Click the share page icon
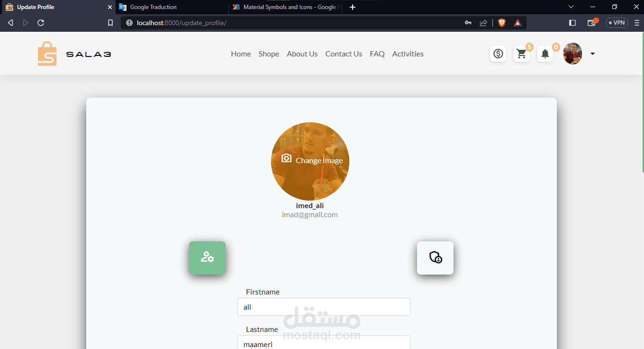This screenshot has width=644, height=349. [x=483, y=23]
